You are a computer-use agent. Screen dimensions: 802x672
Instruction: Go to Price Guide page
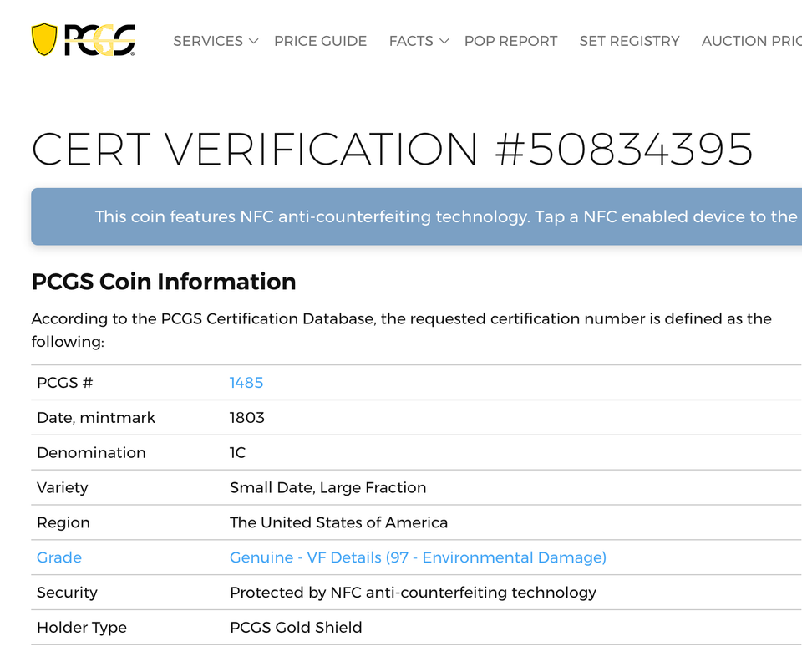[320, 41]
